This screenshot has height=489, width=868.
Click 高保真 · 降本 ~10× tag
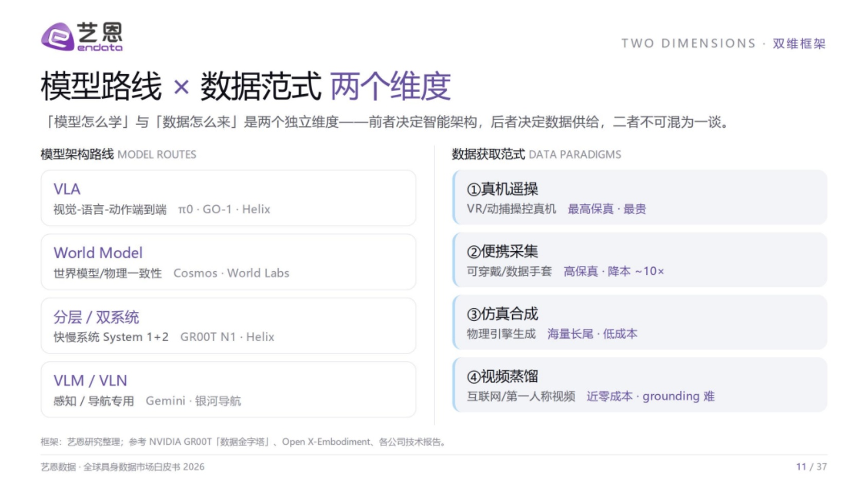pyautogui.click(x=614, y=271)
